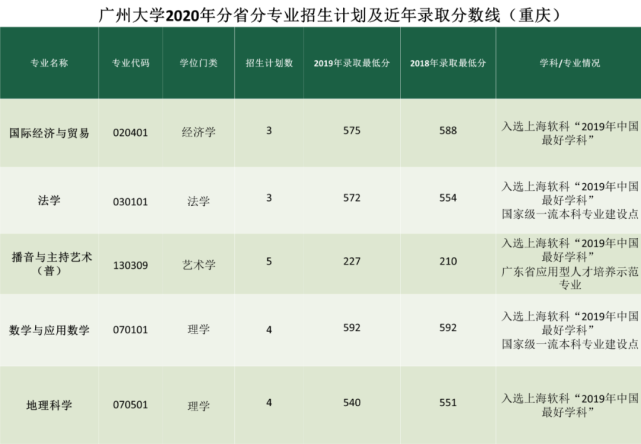Screen dimensions: 641x444
Task: Click the plan count 3 in 国际经济与贸易 row
Action: (269, 130)
